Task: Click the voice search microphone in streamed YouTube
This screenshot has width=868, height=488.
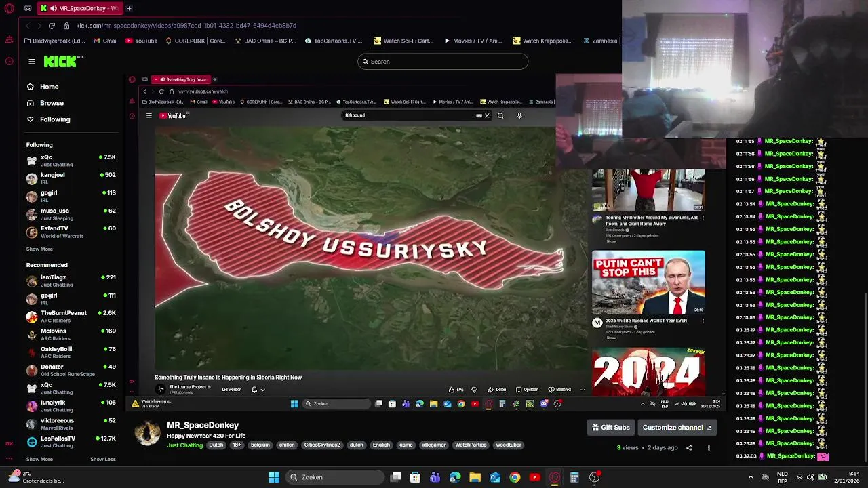Action: (519, 115)
